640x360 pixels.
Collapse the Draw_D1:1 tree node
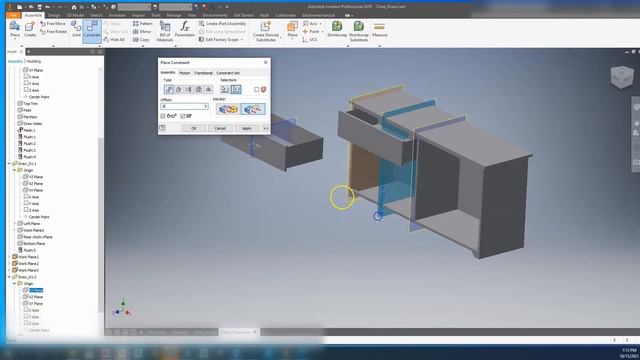tap(9, 164)
